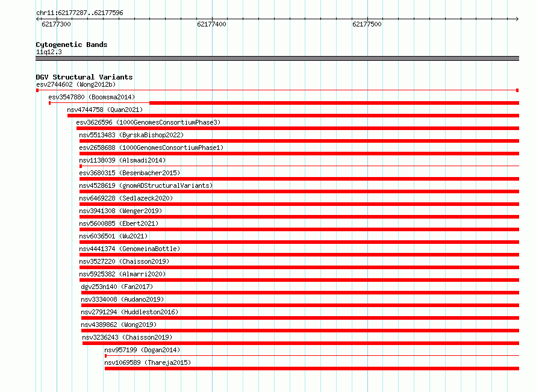Click the chr11:62177287..62177596 region label
Viewport: 536px width, 392px height.
pyautogui.click(x=79, y=13)
